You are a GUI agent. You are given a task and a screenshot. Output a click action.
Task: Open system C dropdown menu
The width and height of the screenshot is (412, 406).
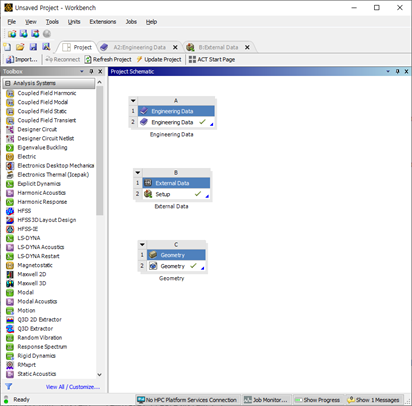pos(142,245)
